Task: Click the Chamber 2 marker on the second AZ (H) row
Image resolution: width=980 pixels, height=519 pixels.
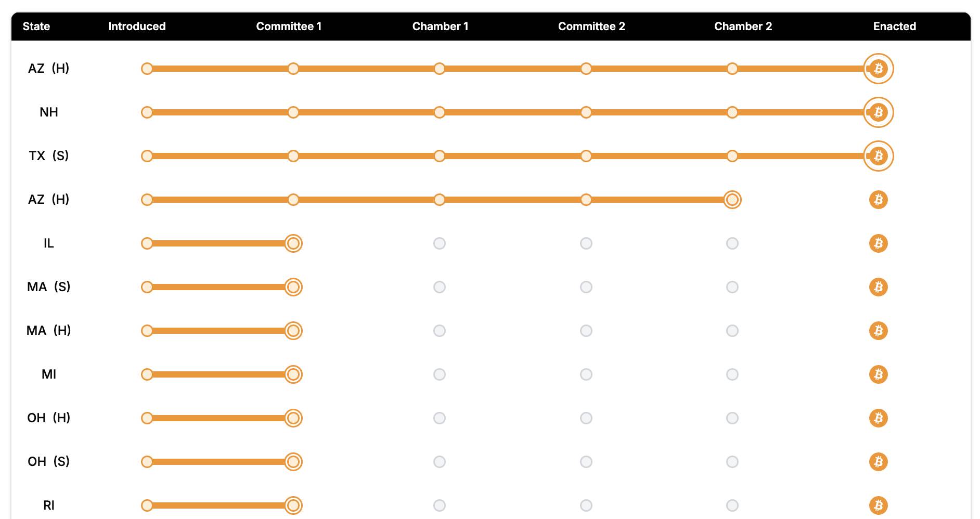Action: click(x=732, y=200)
